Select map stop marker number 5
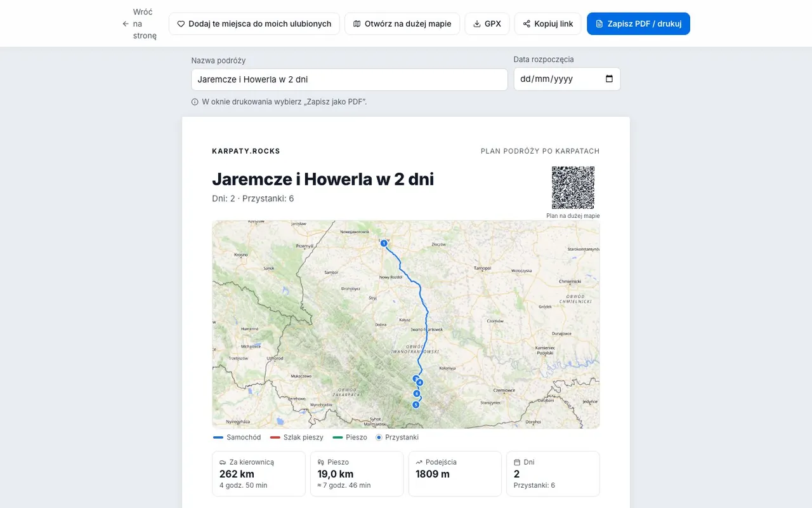Screen dimensions: 812x508 click(x=416, y=404)
